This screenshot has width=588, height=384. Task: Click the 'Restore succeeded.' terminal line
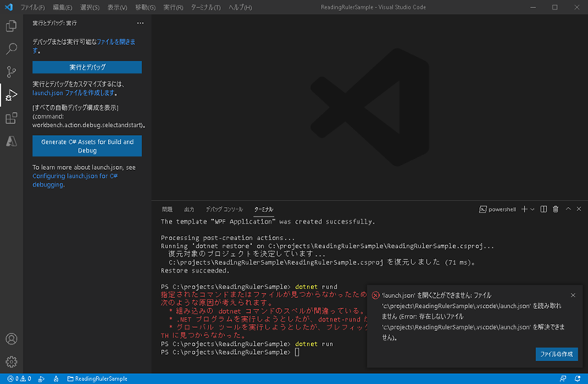click(x=195, y=270)
